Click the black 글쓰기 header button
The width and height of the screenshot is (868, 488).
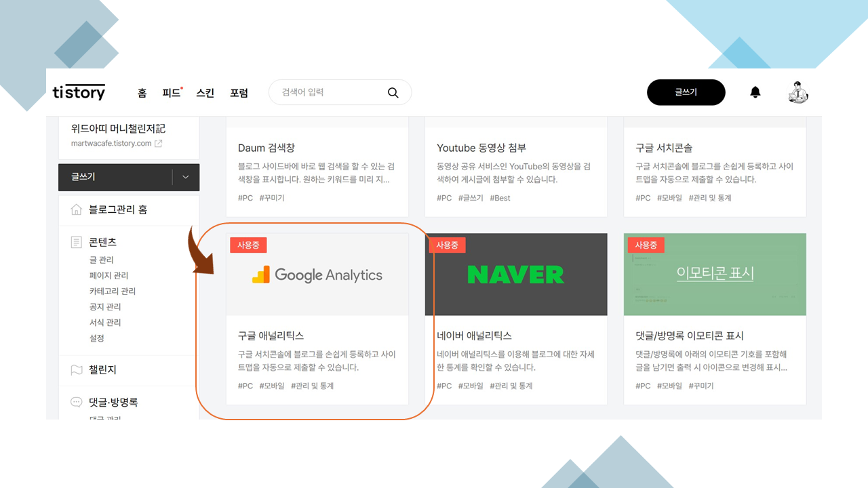point(686,92)
